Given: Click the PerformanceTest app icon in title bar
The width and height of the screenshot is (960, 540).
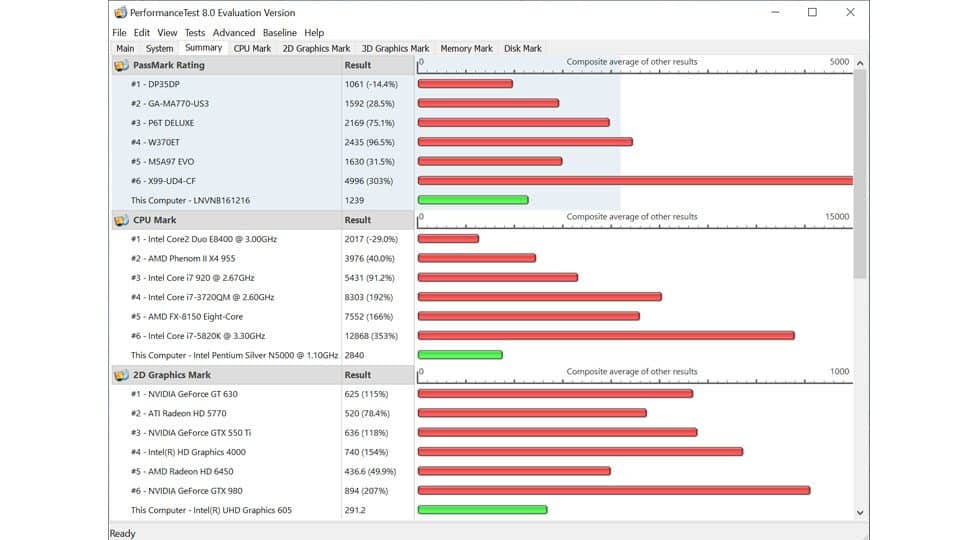Looking at the screenshot, I should [x=120, y=12].
